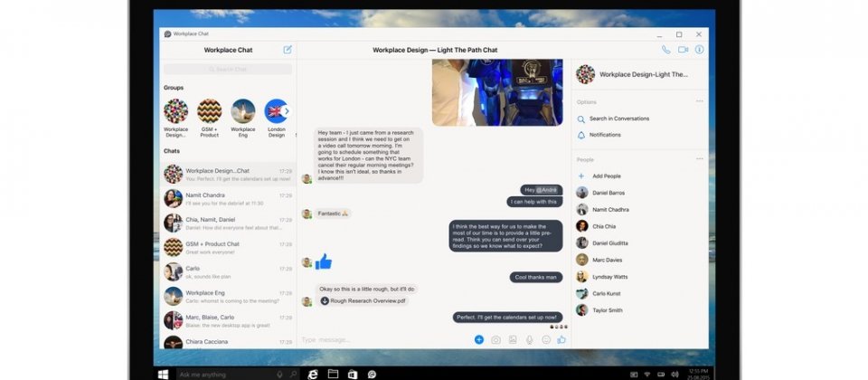Open File Explorer from the taskbar
Image resolution: width=868 pixels, height=380 pixels.
click(333, 375)
